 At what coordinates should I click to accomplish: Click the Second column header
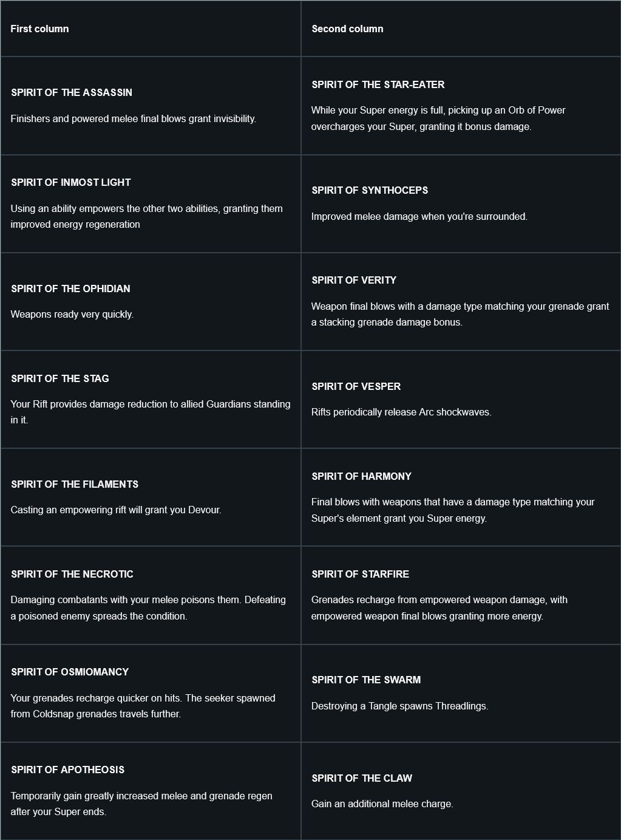click(x=347, y=29)
